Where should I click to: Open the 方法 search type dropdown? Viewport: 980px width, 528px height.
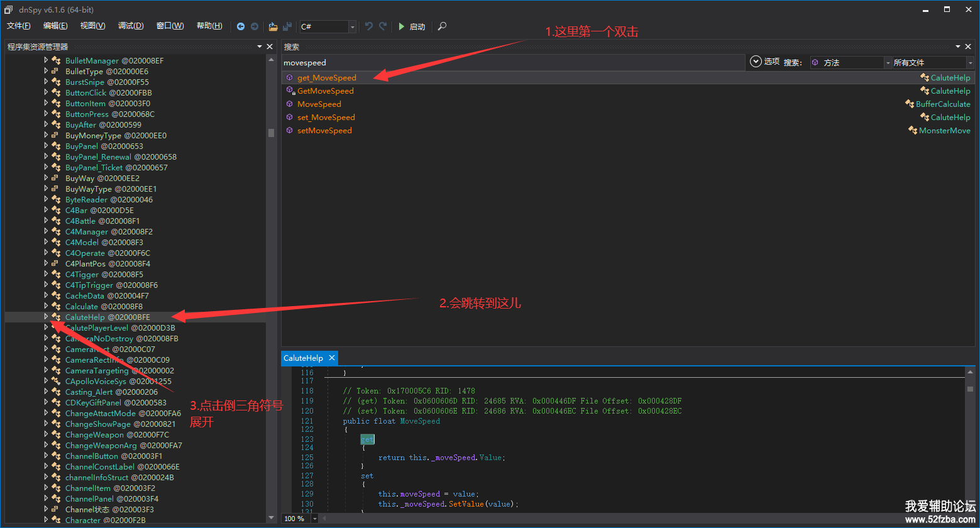tap(888, 63)
